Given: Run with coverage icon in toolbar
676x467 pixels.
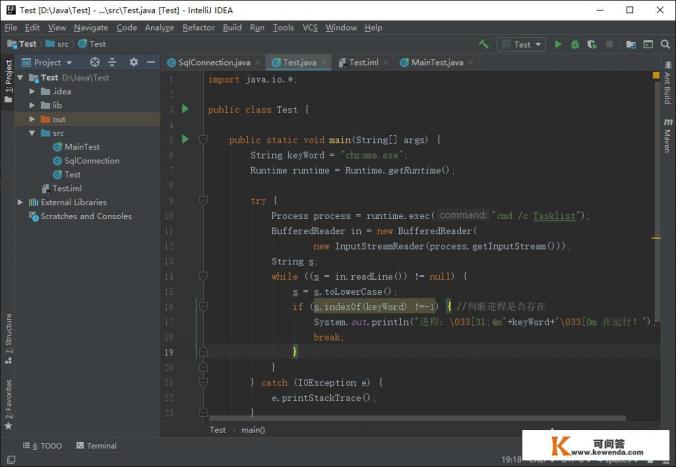Looking at the screenshot, I should pyautogui.click(x=592, y=44).
